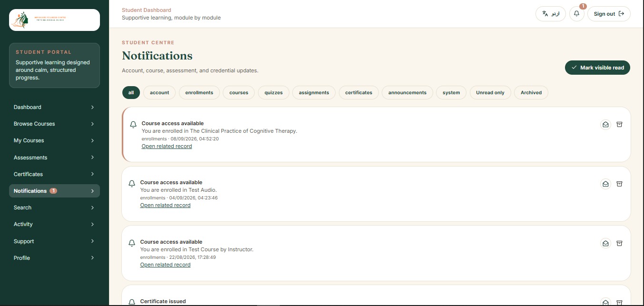Click the chevron next to Assessments
The height and width of the screenshot is (306, 644).
92,158
